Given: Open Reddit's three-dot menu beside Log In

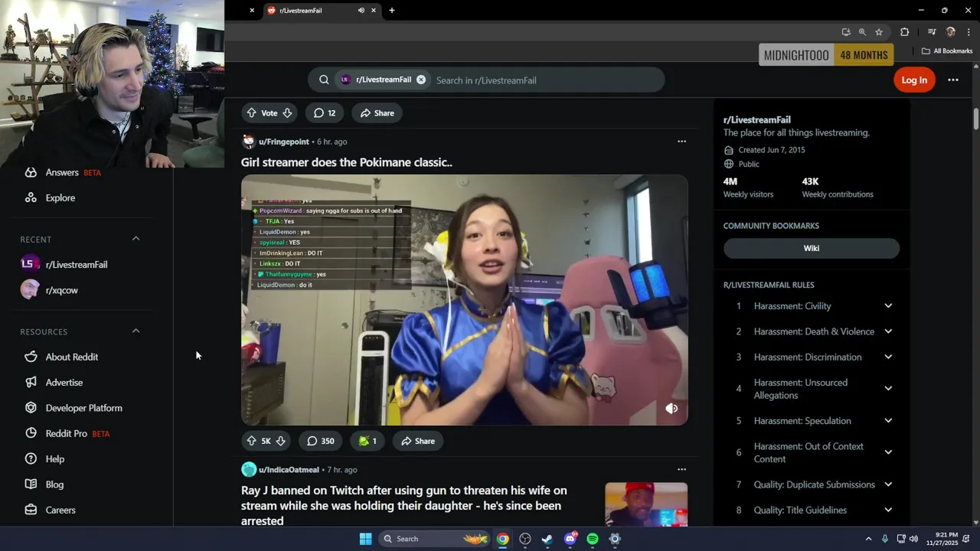Looking at the screenshot, I should pyautogui.click(x=953, y=80).
